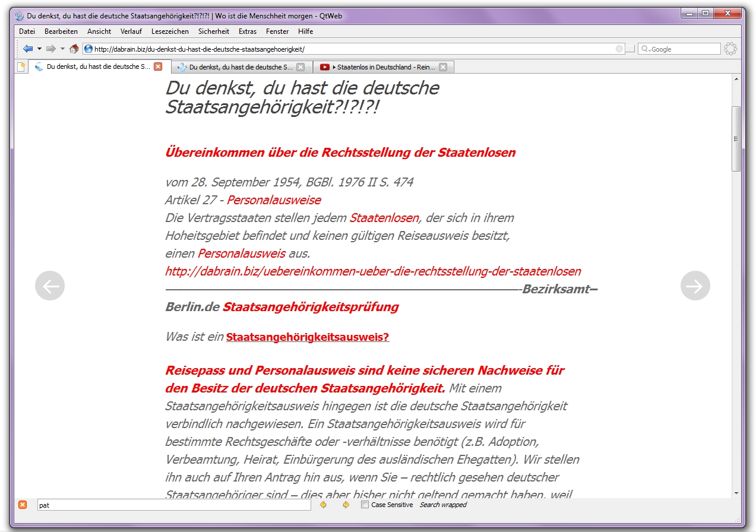
Task: Click the vertical scrollbar thumb
Action: point(736,138)
